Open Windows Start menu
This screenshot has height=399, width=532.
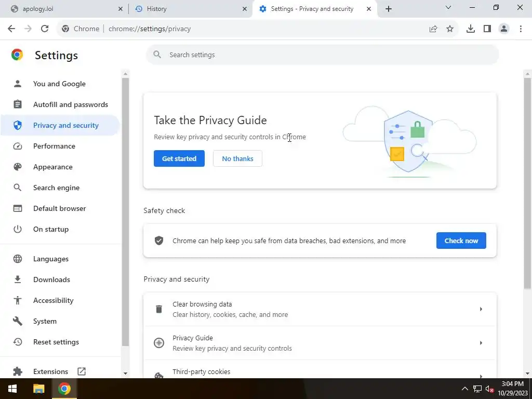pyautogui.click(x=12, y=389)
